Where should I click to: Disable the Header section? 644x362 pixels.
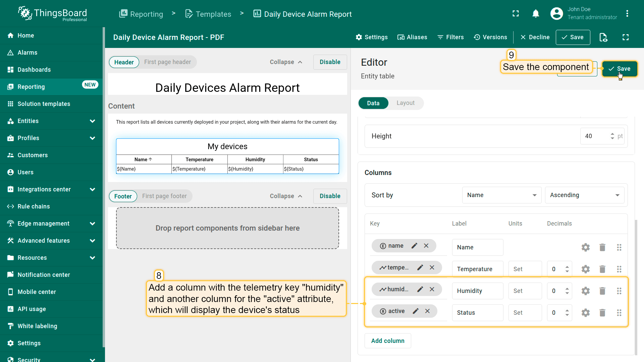coord(330,62)
